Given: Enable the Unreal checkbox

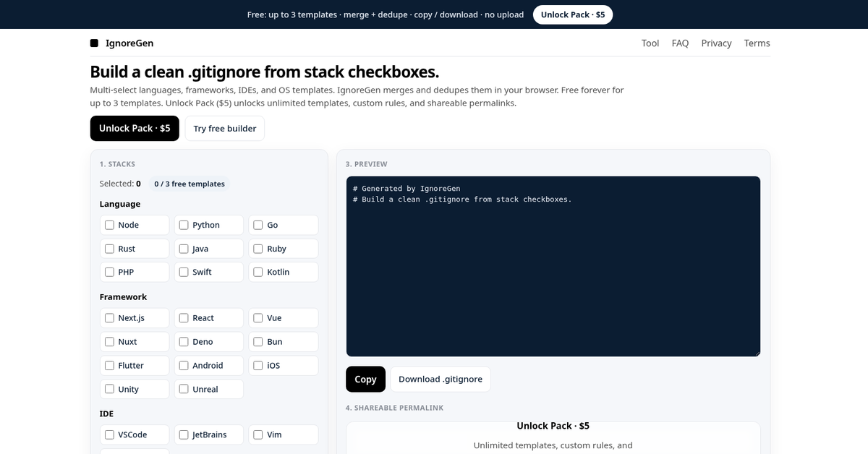Looking at the screenshot, I should point(184,389).
